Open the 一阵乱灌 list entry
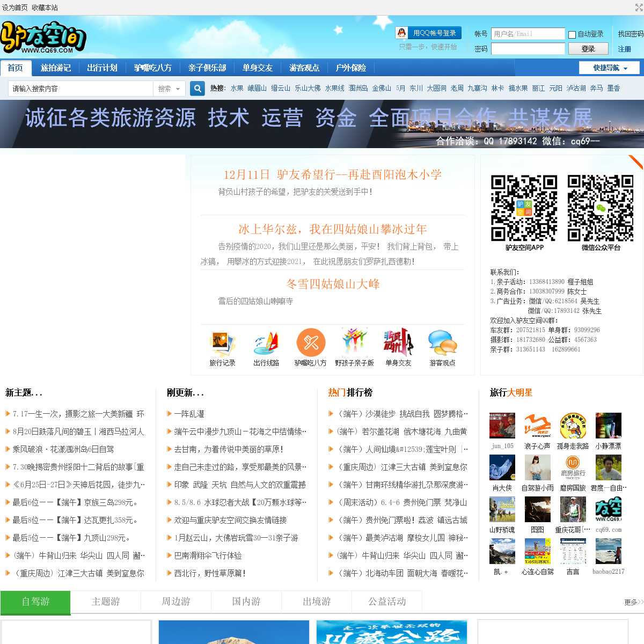644x644 pixels. click(189, 414)
